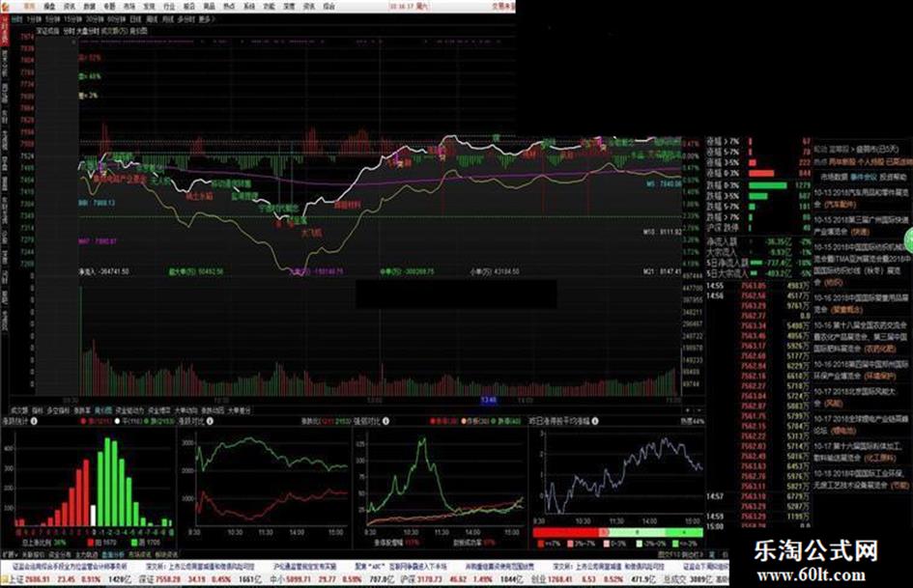This screenshot has height=588, width=913.
Task: Open the 大单差分 indicator tab
Action: click(239, 410)
